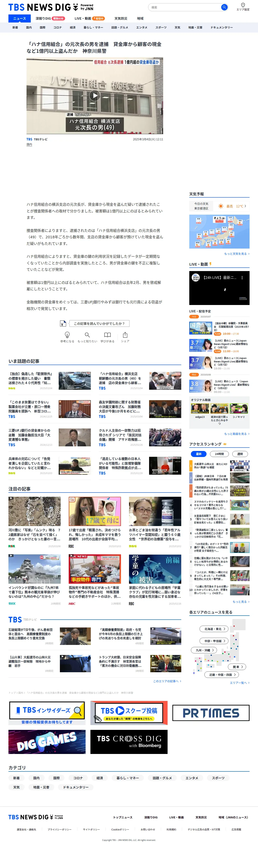The image size is (258, 868).
Task: Play the ハナ信用組合 article video
Action: [95, 96]
